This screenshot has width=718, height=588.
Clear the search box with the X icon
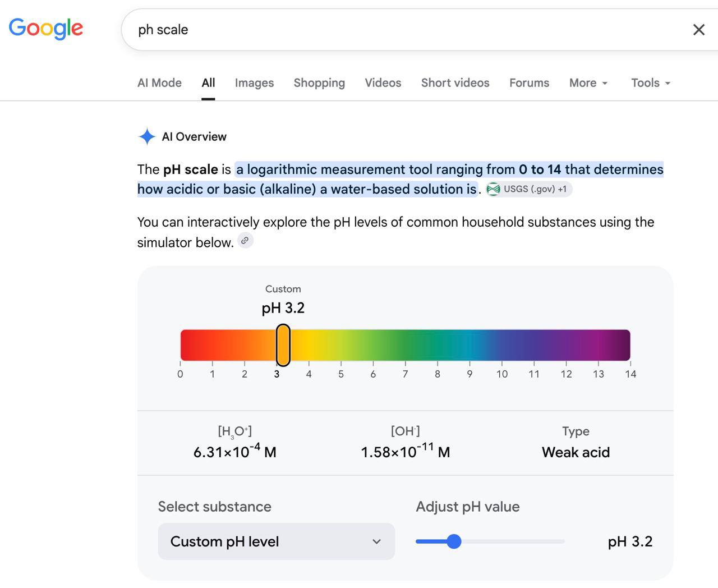click(x=698, y=30)
